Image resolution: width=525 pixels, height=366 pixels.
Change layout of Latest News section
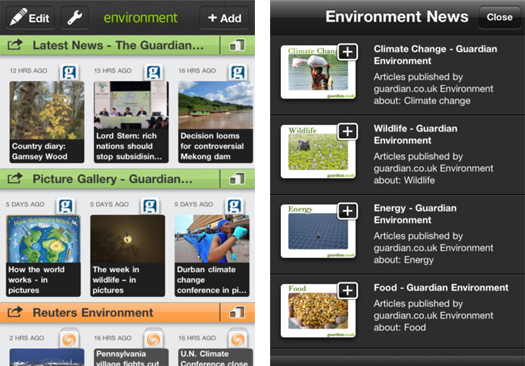point(237,45)
